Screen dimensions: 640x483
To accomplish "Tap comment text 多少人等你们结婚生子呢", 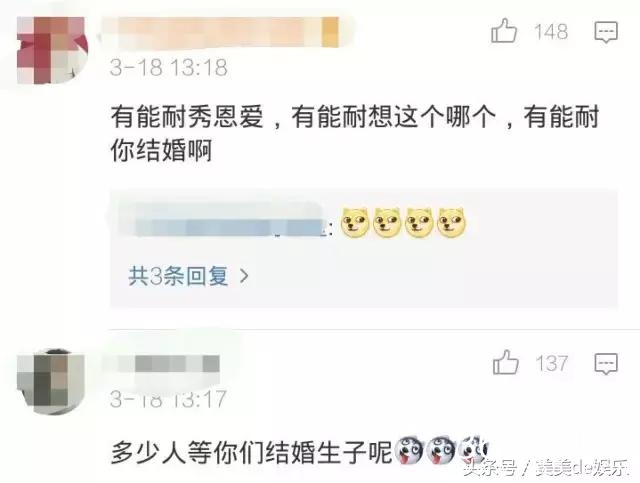I will click(x=252, y=452).
